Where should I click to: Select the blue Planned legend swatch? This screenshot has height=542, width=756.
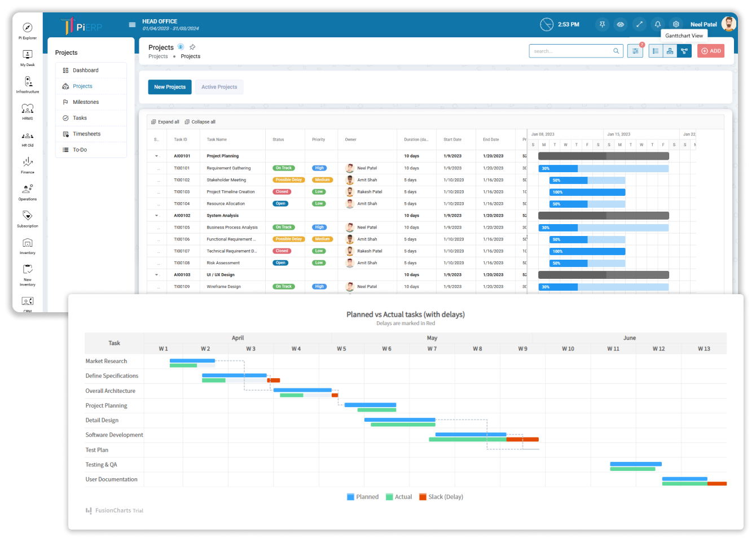(x=351, y=496)
